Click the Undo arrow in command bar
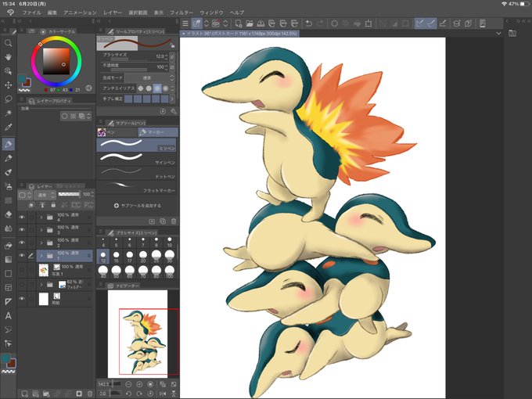The height and width of the screenshot is (399, 532). pyautogui.click(x=308, y=23)
